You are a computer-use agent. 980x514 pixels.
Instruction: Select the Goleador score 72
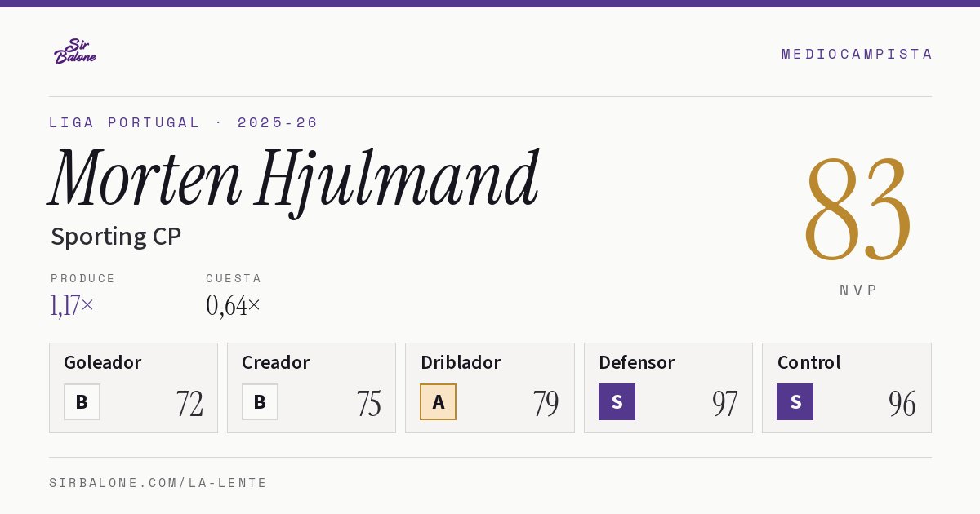click(x=189, y=404)
